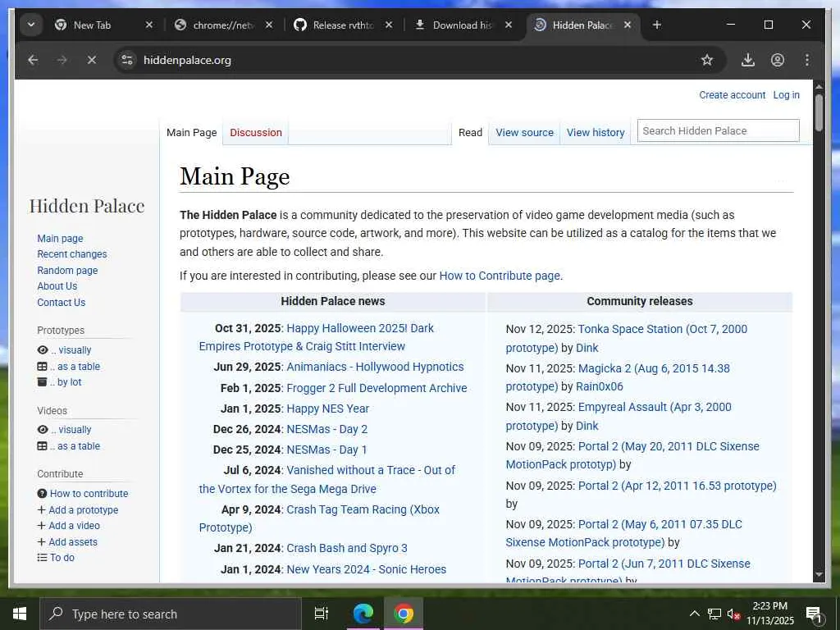Go back with the back arrow
The width and height of the screenshot is (840, 630).
coord(33,60)
